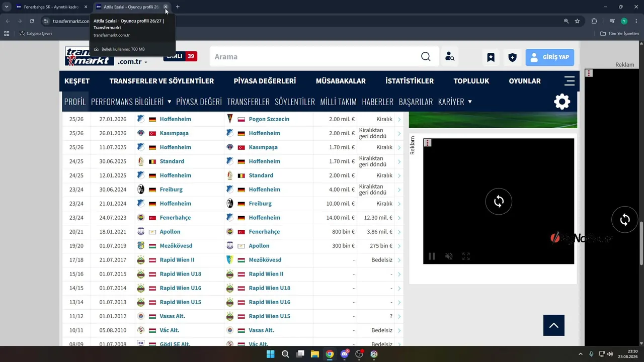
Task: Open the Pogon Szczecin club link
Action: pos(269,119)
